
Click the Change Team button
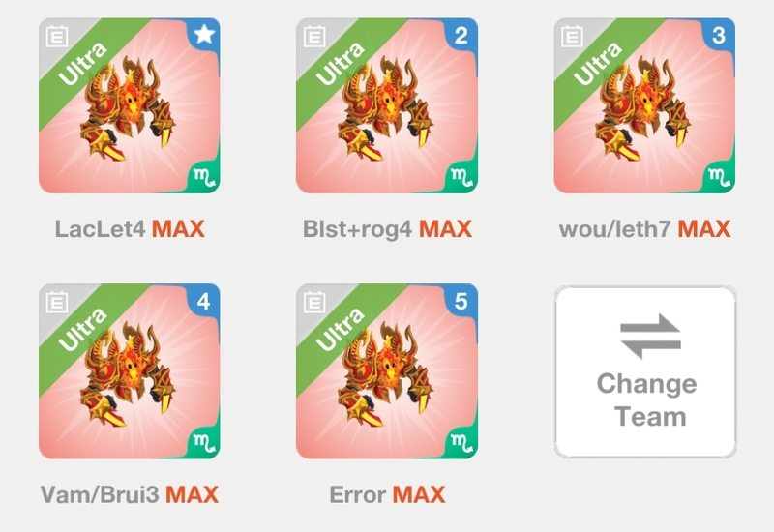click(x=645, y=372)
